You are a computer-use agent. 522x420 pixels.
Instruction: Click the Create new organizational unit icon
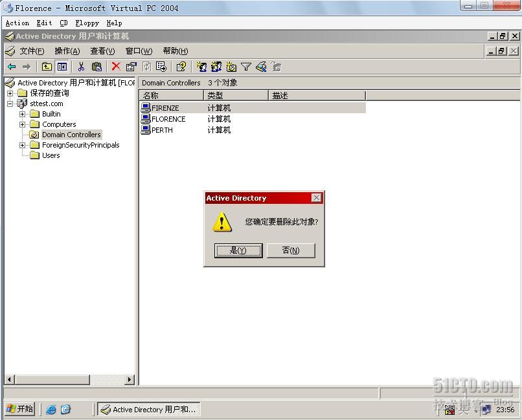231,67
